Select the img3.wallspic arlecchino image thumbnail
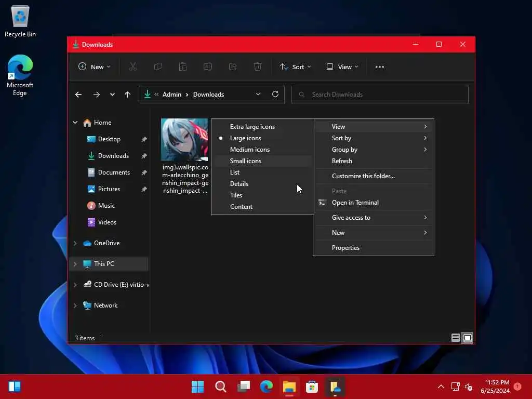The height and width of the screenshot is (399, 532). tap(184, 139)
